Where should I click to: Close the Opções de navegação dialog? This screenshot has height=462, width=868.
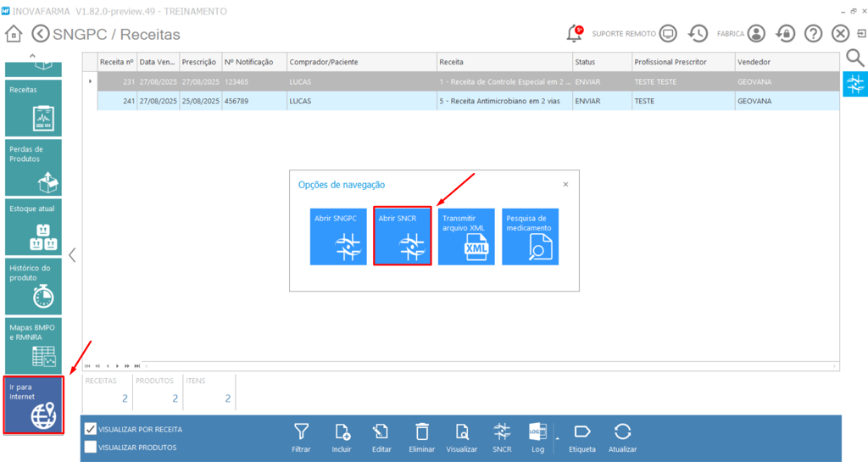coord(565,184)
